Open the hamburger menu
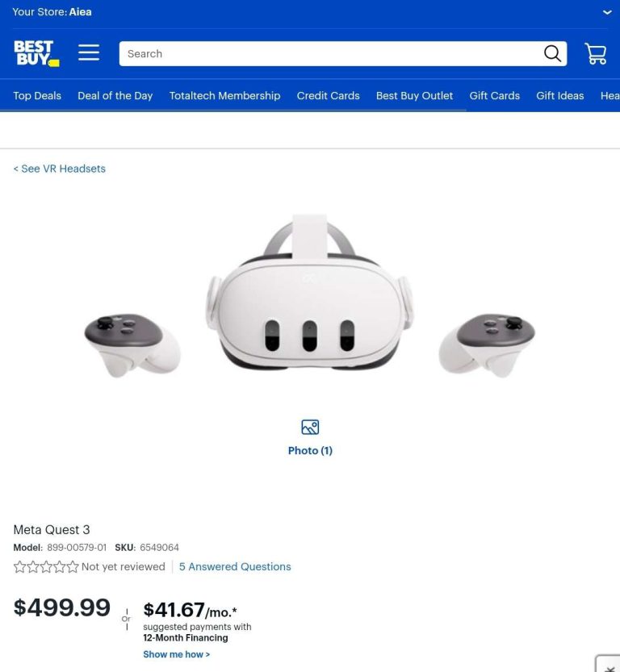 click(89, 52)
